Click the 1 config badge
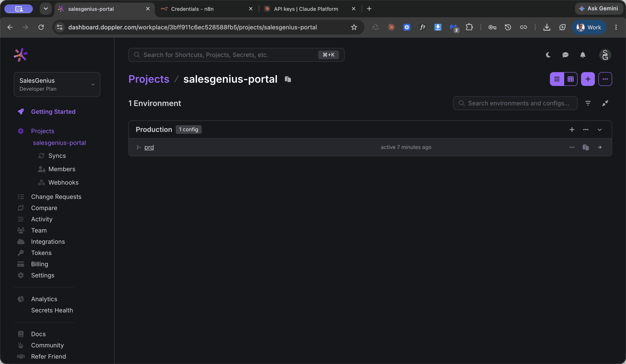Image resolution: width=626 pixels, height=364 pixels. 188,130
